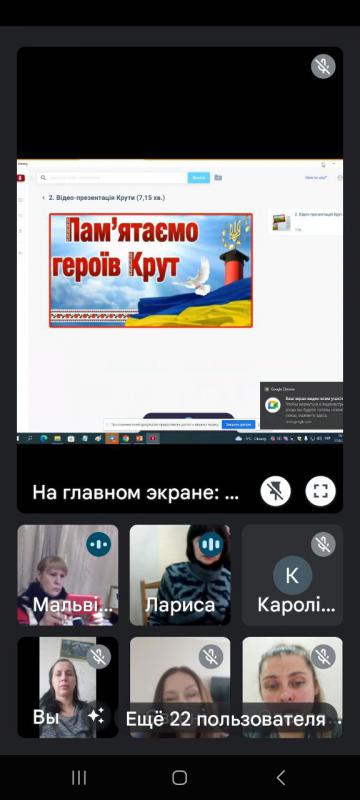Open visual effects sparkle icon on your tile

pyautogui.click(x=95, y=716)
